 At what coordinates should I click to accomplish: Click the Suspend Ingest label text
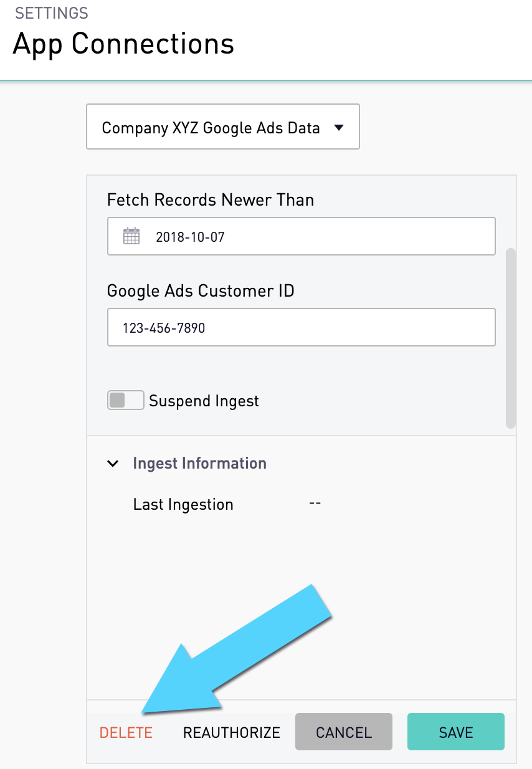tap(204, 401)
